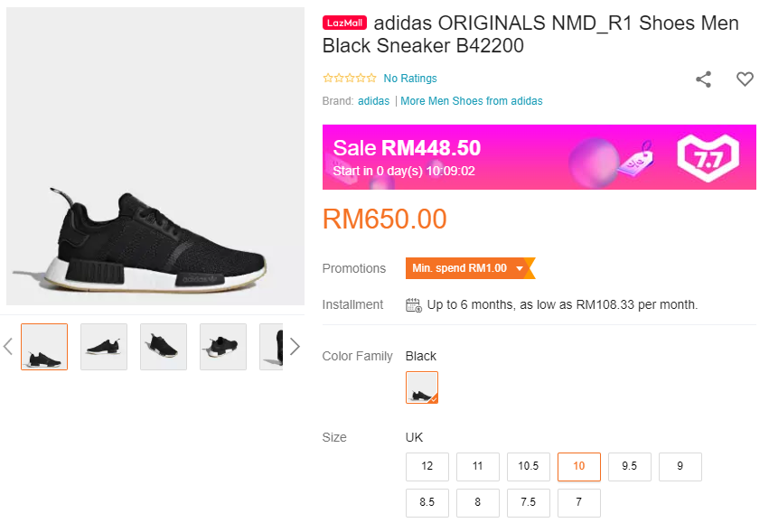Select UK size 12
The image size is (769, 532).
click(427, 467)
